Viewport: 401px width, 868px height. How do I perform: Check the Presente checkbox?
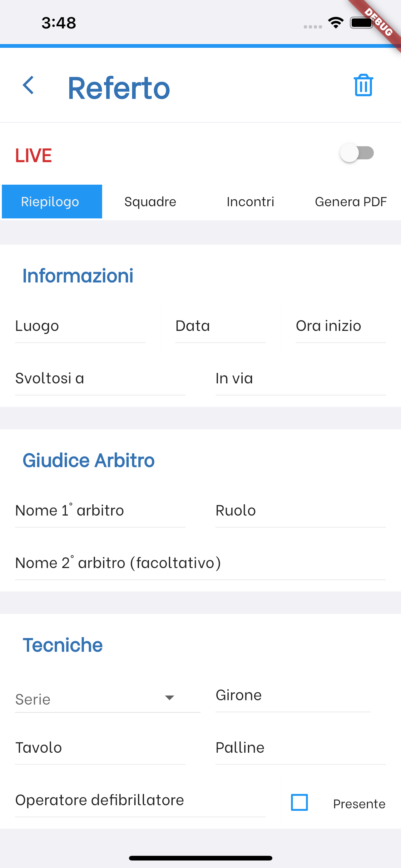coord(299,802)
